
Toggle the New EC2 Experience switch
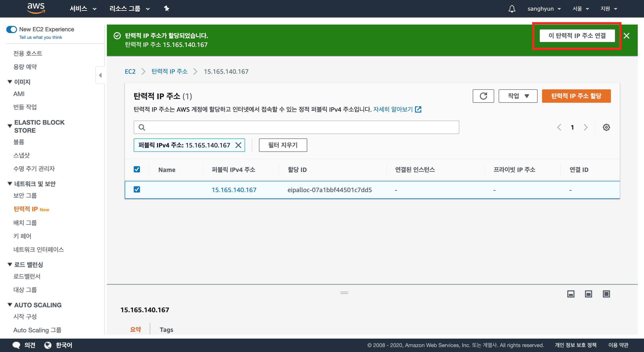coord(11,29)
